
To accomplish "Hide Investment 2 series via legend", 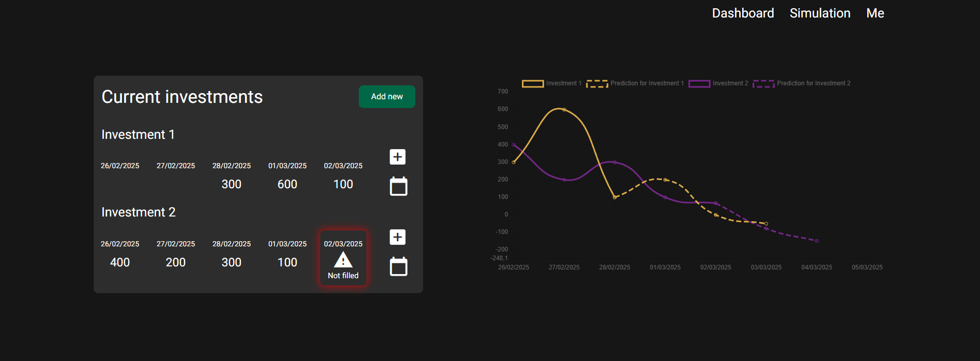I will point(718,83).
